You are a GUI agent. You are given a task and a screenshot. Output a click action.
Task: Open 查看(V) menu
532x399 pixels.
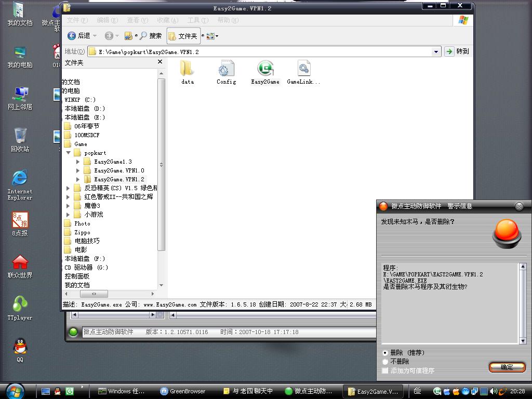pos(137,20)
